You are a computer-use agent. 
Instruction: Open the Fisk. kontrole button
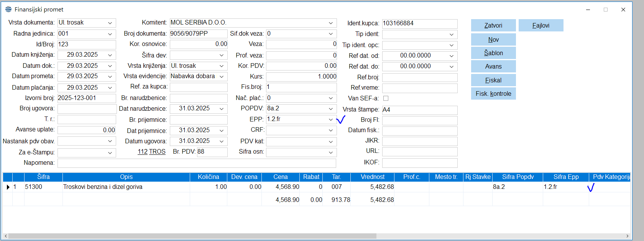point(493,93)
